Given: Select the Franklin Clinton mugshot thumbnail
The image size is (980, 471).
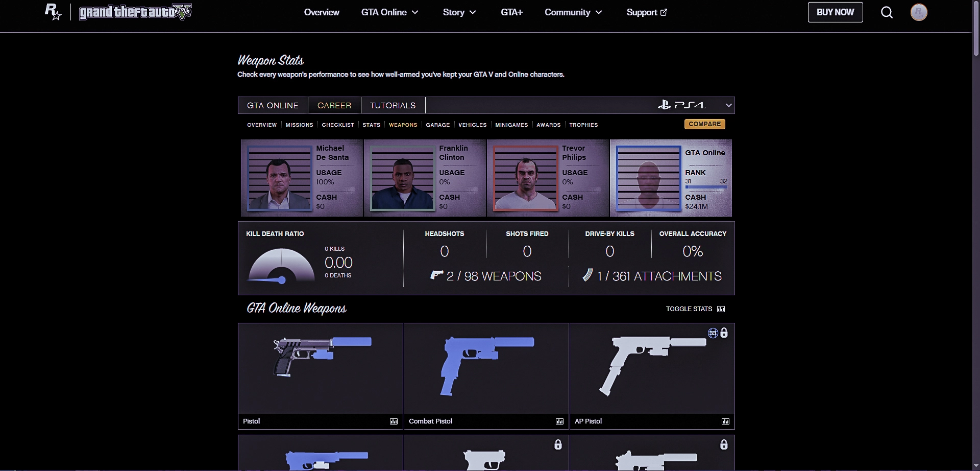Looking at the screenshot, I should click(x=402, y=178).
